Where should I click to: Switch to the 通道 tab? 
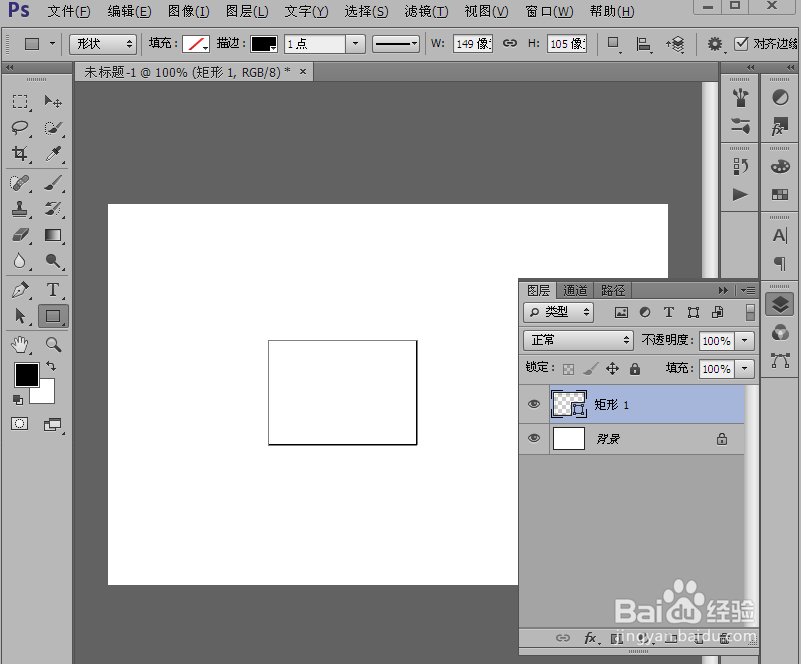(x=575, y=291)
